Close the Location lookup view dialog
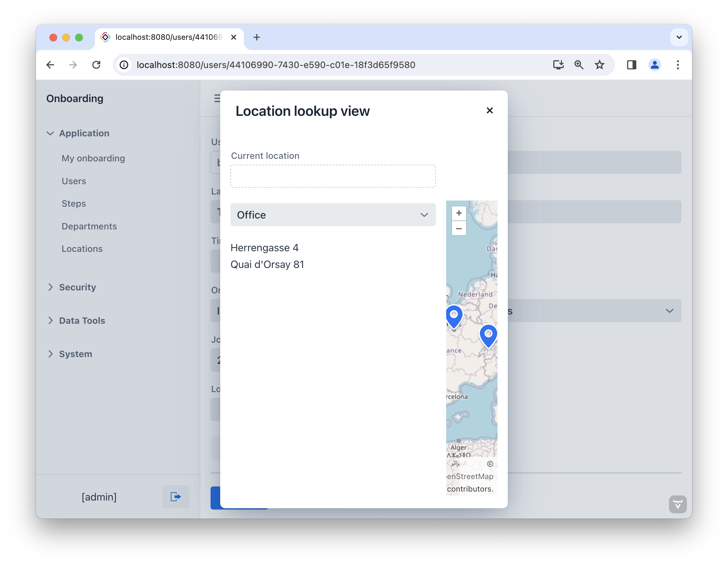 coord(490,110)
